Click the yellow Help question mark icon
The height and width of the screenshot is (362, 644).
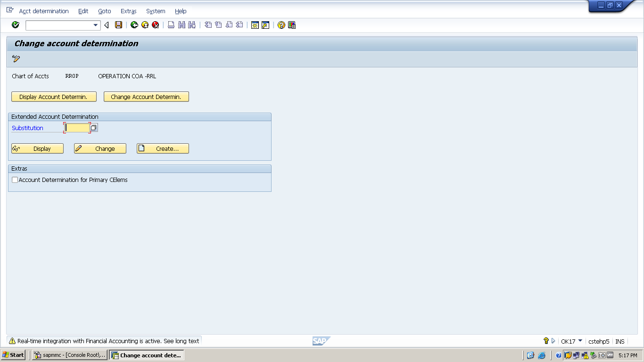281,25
